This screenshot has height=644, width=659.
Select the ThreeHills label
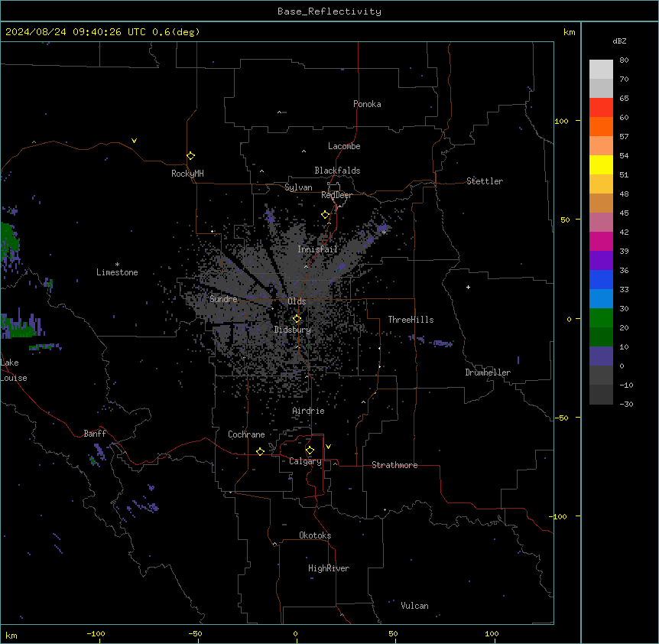pyautogui.click(x=411, y=320)
